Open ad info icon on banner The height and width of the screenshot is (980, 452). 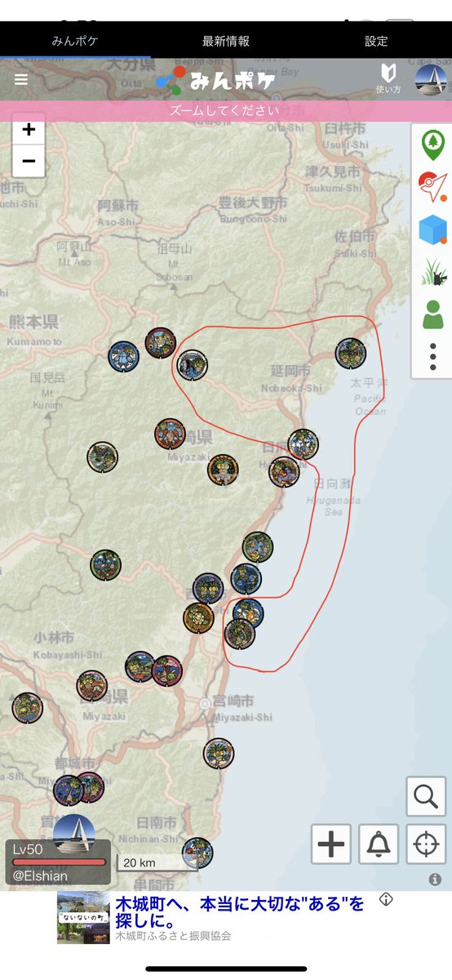387,899
